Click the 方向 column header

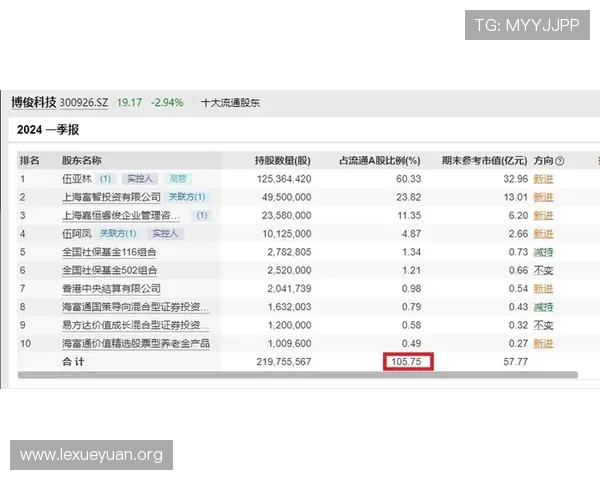pos(543,161)
